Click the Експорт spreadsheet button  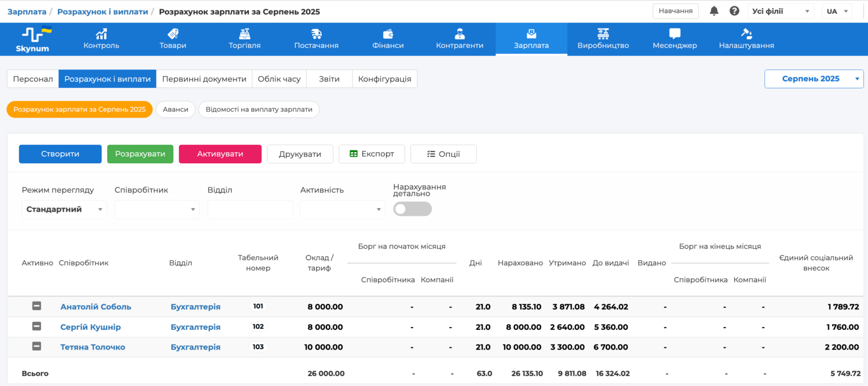coord(372,154)
